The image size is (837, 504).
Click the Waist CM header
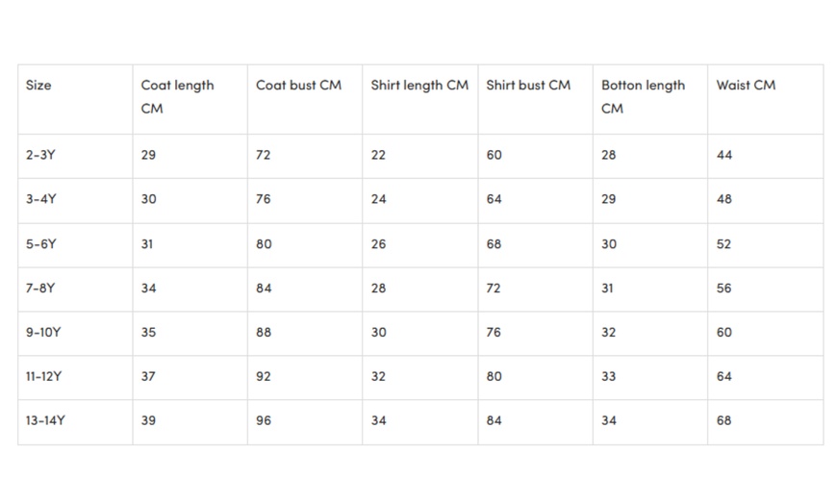[x=746, y=86]
